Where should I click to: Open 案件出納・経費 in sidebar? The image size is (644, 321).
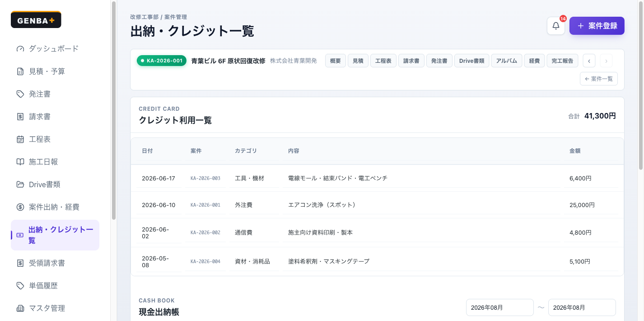[55, 207]
